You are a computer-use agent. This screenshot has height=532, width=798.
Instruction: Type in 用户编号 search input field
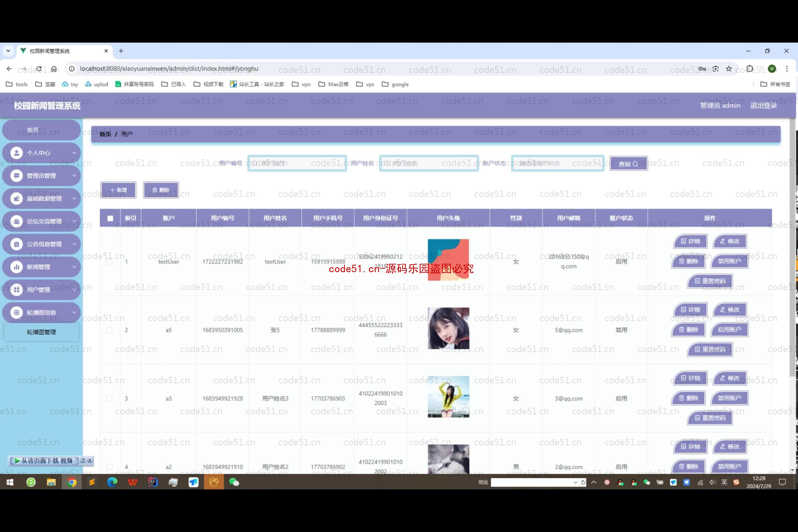[x=297, y=163]
